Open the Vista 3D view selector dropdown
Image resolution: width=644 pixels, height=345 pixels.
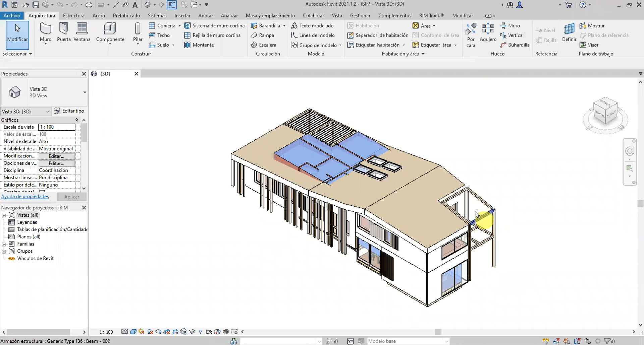(48, 111)
